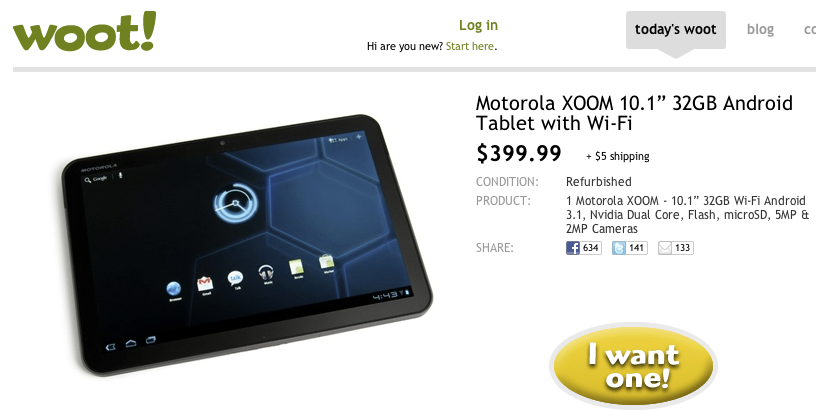Click the Twitter share count 141
The width and height of the screenshot is (816, 411).
(x=636, y=248)
